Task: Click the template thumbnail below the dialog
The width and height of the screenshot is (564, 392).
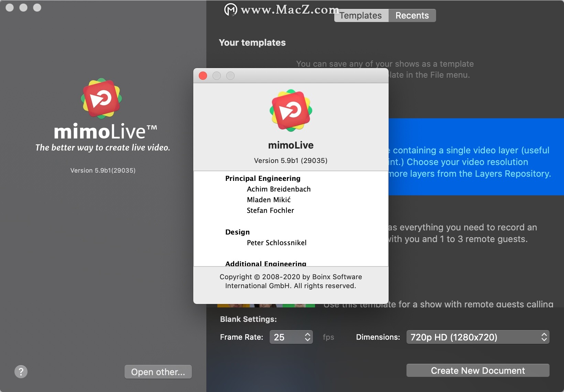Action: click(266, 305)
